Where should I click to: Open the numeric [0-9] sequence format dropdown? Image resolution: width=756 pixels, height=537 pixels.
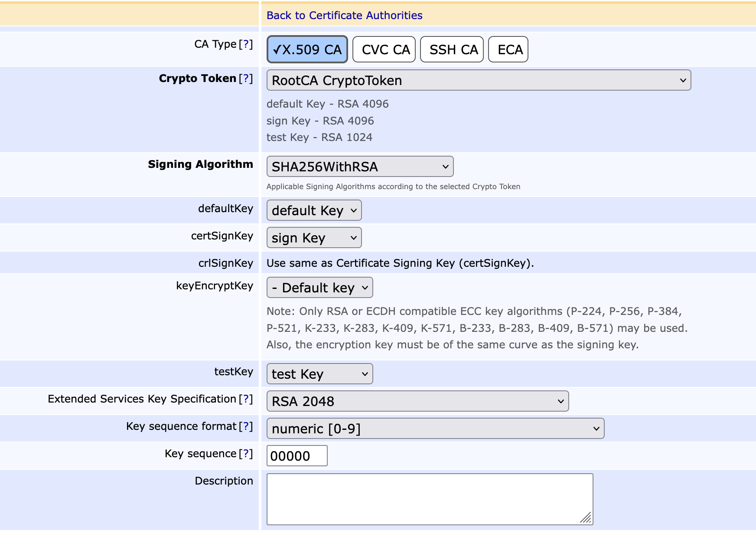point(435,429)
